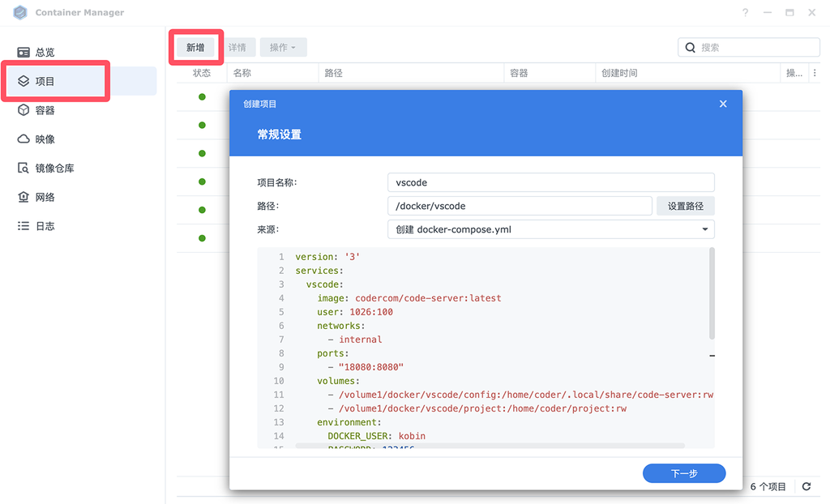This screenshot has height=504, width=830.
Task: Click the 新增 create button
Action: click(195, 47)
